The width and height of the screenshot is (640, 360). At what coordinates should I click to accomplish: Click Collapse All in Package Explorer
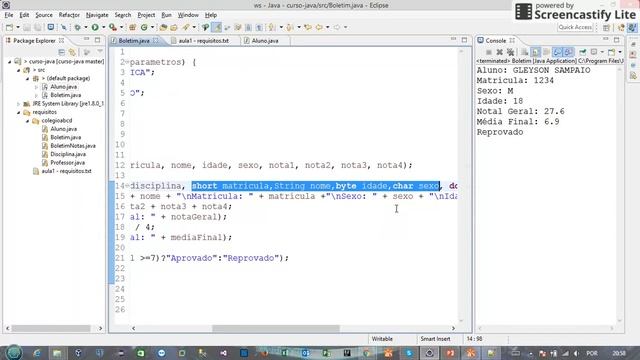click(61, 52)
